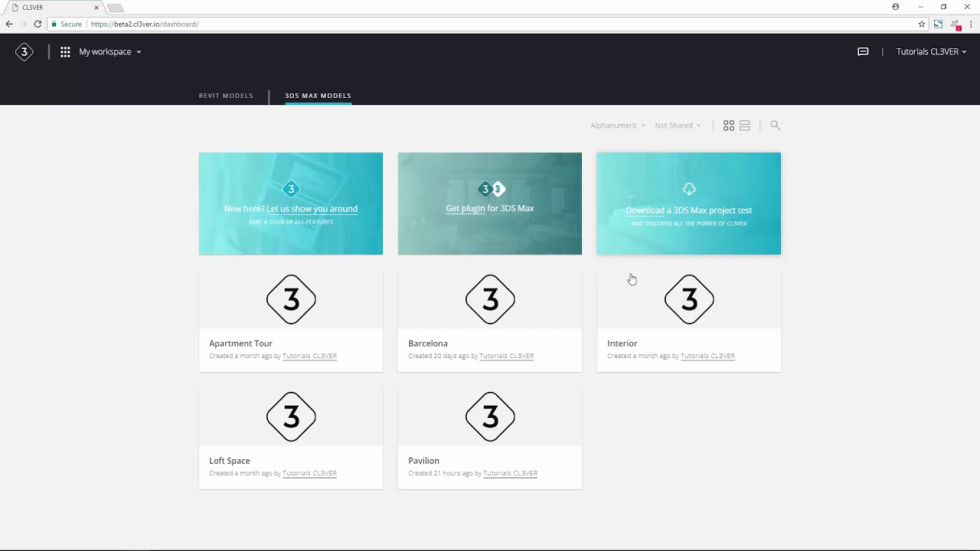Open the messages chat icon
This screenshot has height=551, width=980.
coord(863,52)
